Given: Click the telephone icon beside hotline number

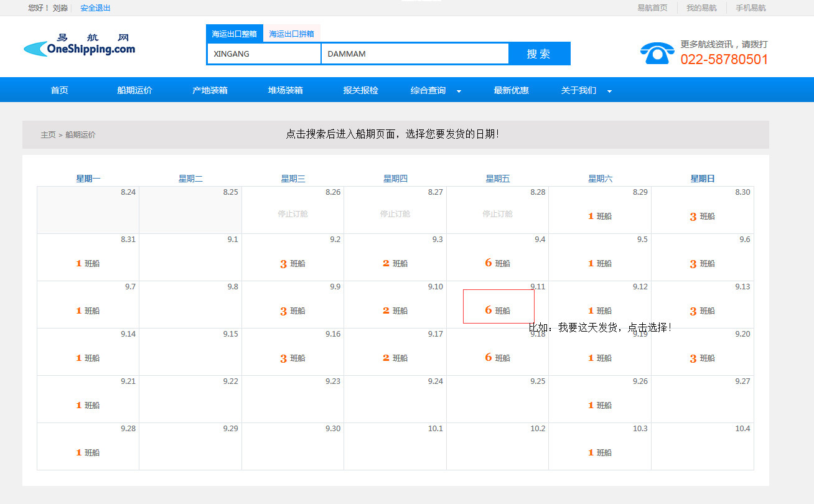Looking at the screenshot, I should tap(657, 54).
